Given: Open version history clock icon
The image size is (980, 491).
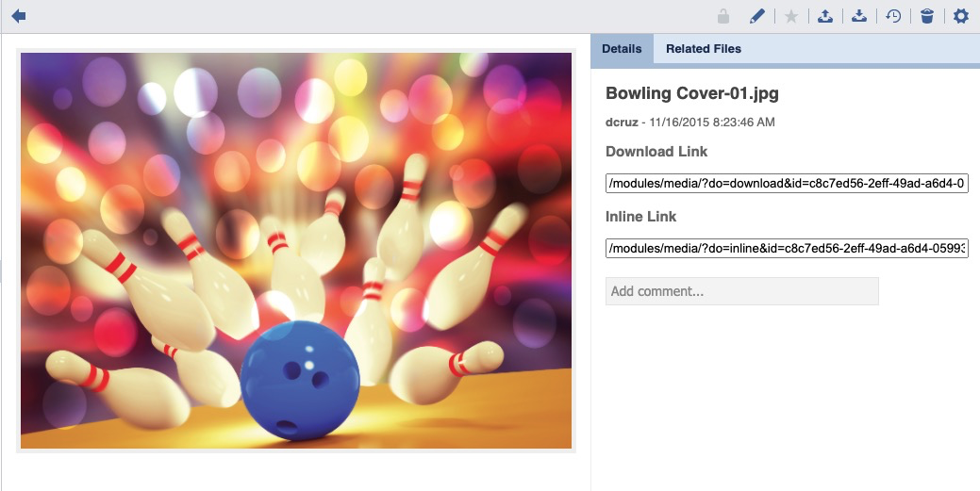Looking at the screenshot, I should point(893,16).
